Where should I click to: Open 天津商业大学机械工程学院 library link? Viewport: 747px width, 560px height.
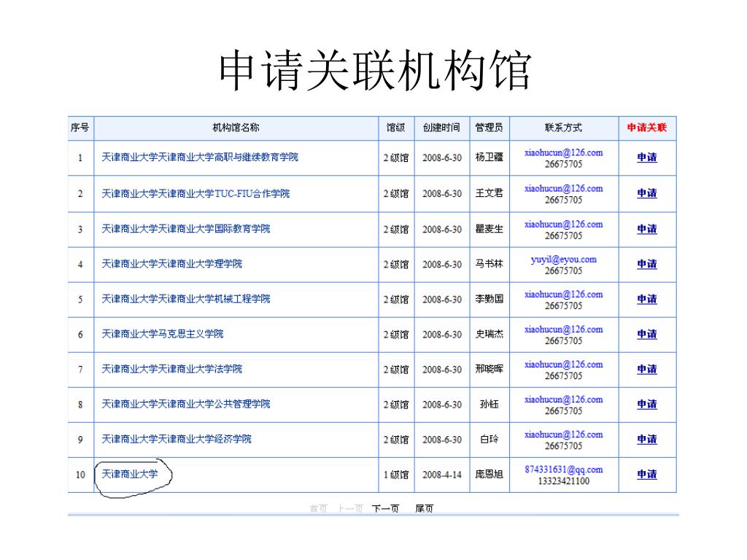click(x=186, y=298)
